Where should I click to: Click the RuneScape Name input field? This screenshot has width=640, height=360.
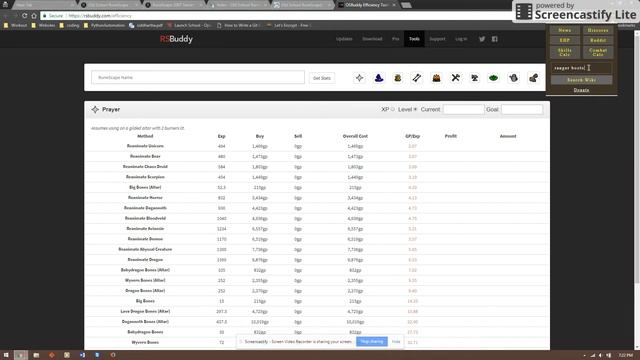click(x=198, y=77)
